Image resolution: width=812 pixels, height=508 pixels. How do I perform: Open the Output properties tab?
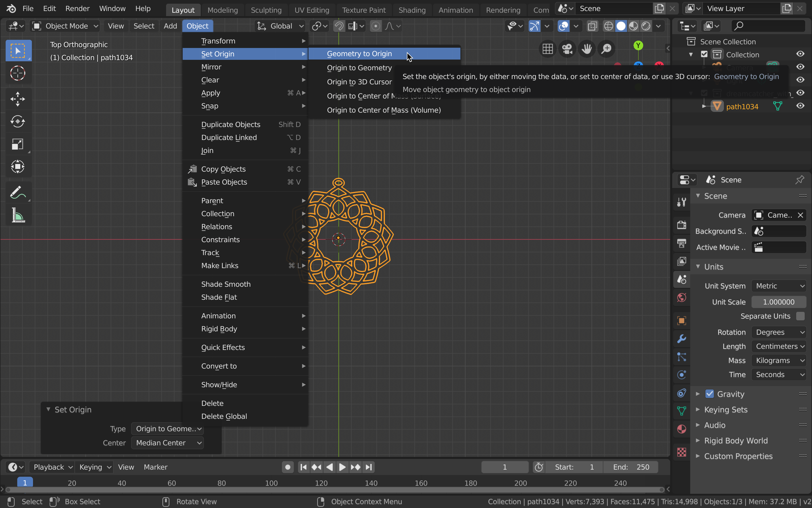point(681,243)
